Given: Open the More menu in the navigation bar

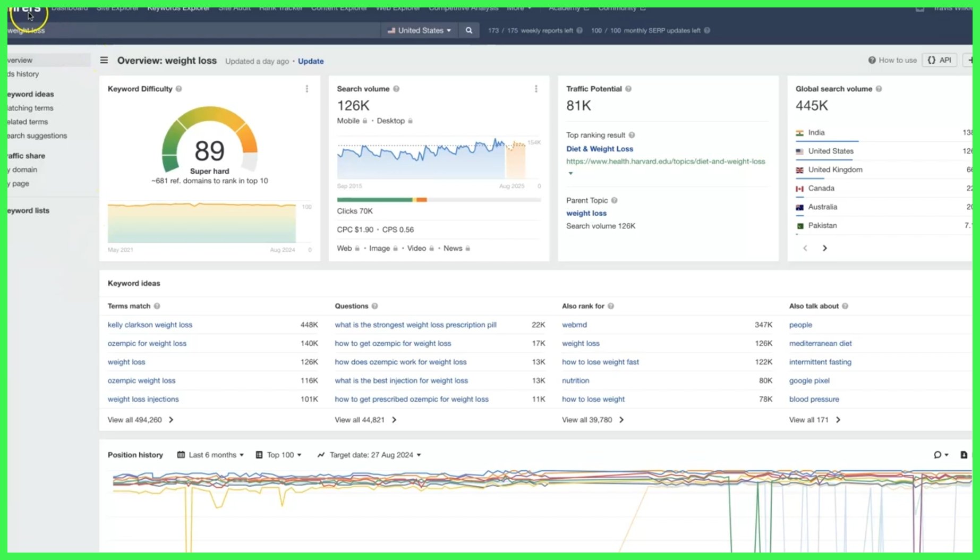Looking at the screenshot, I should click(x=519, y=8).
